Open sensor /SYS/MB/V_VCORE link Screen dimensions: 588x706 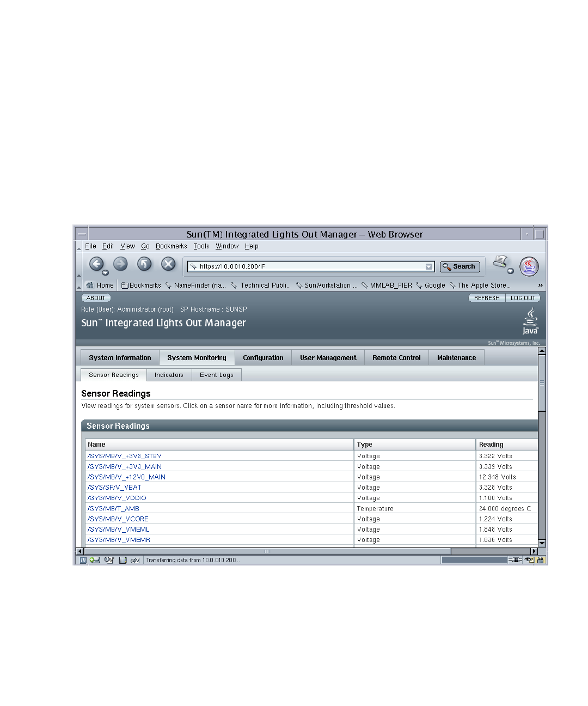(118, 519)
